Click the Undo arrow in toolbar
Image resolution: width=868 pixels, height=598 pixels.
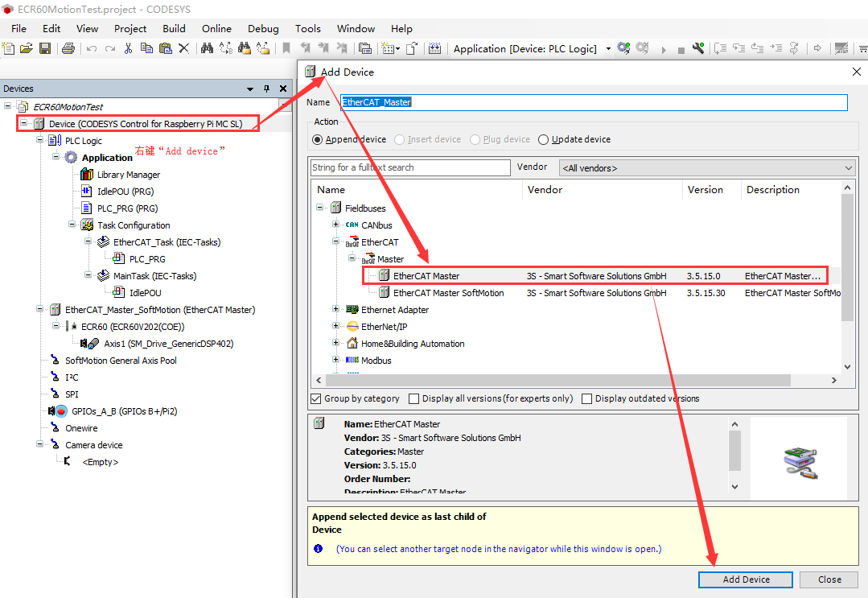pos(92,49)
